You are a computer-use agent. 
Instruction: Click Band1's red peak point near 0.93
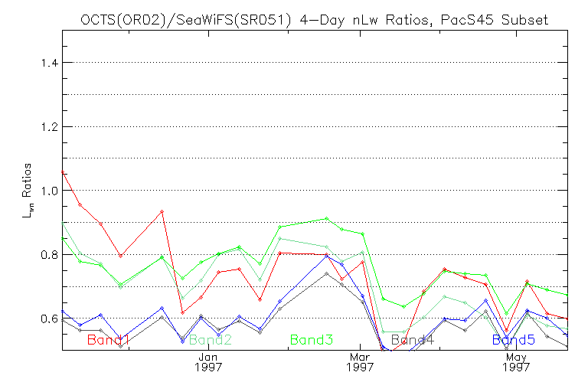162,211
